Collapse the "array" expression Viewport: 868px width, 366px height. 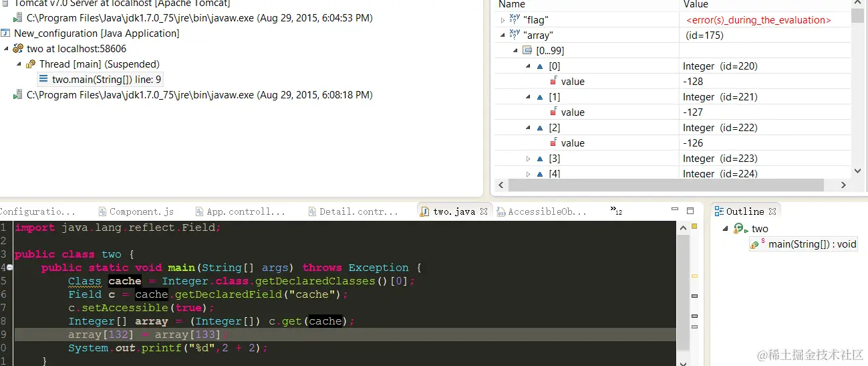(503, 35)
